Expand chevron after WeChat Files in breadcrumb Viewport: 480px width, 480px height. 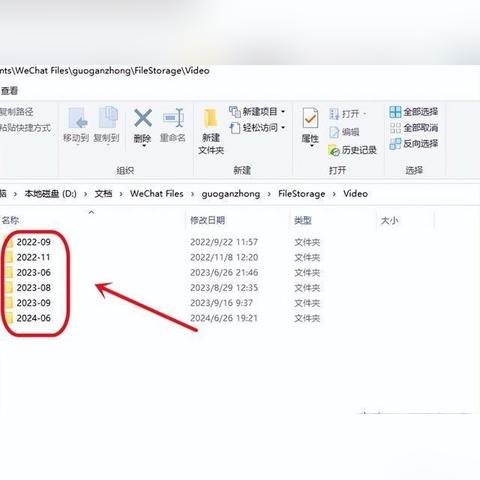click(x=192, y=194)
